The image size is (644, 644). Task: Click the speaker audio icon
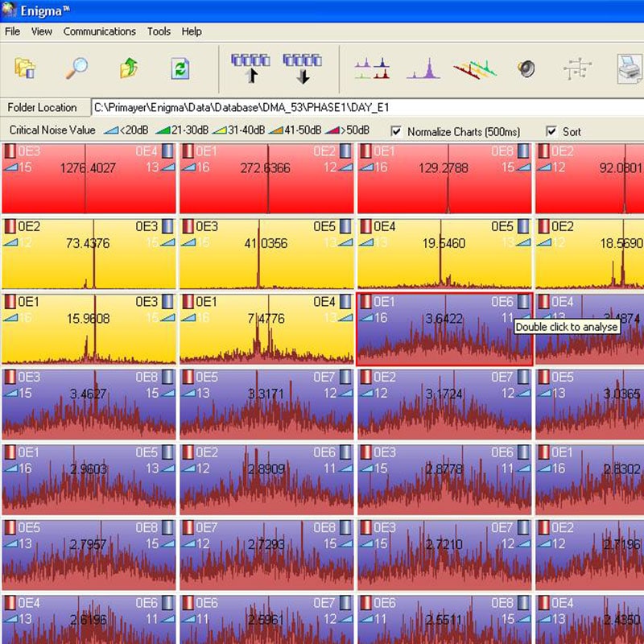[x=526, y=69]
